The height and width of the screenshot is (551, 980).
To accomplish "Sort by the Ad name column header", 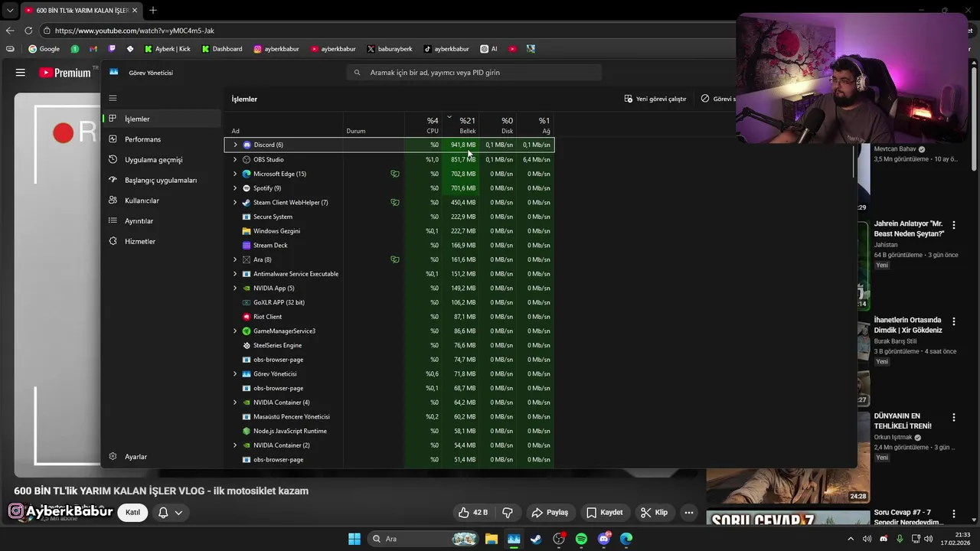I will 284,126.
